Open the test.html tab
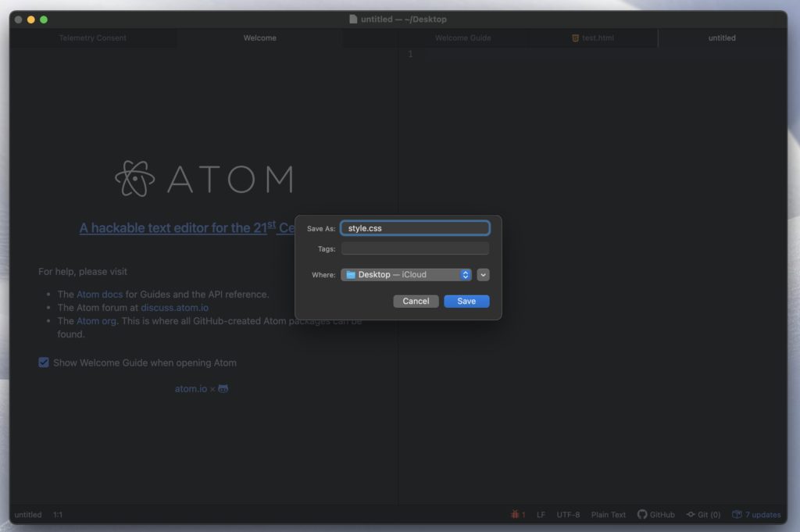 [x=593, y=37]
